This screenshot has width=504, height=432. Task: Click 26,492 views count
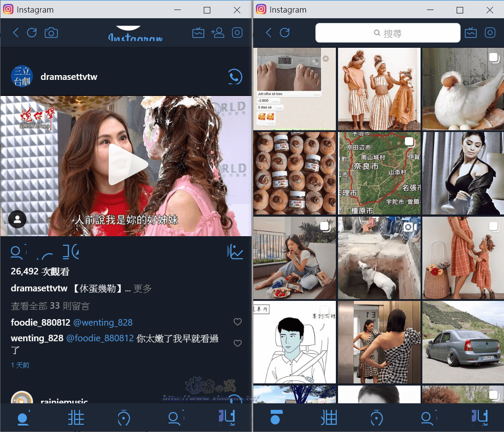pos(40,271)
